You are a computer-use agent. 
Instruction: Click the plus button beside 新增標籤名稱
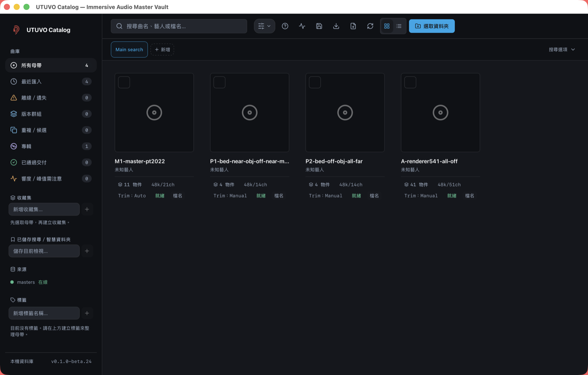87,313
